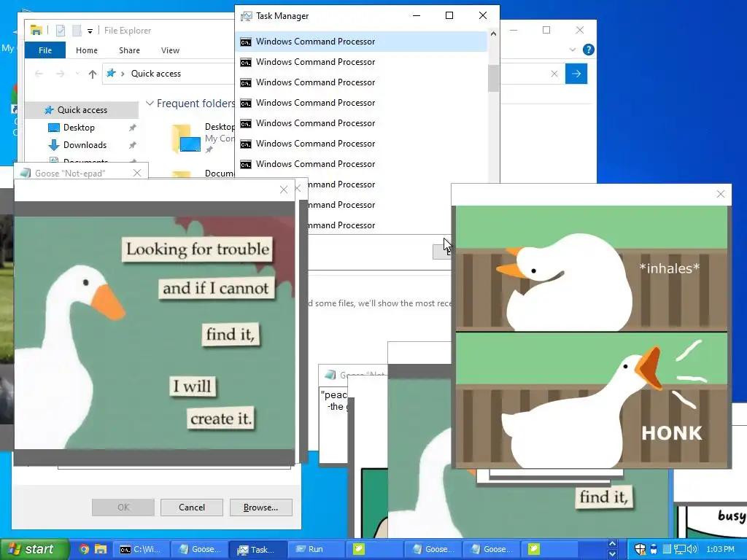The width and height of the screenshot is (747, 560).
Task: Close the HONK goose meme window
Action: point(720,194)
